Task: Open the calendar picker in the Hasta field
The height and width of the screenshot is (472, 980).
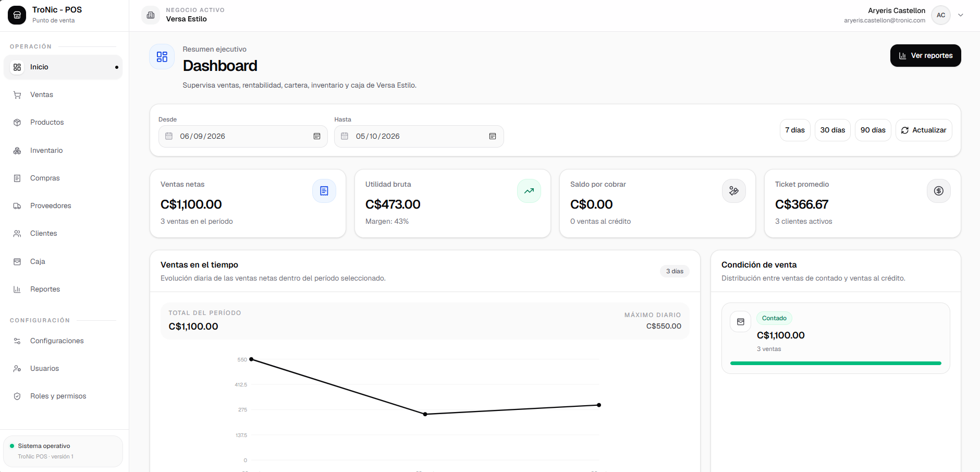Action: click(x=493, y=136)
